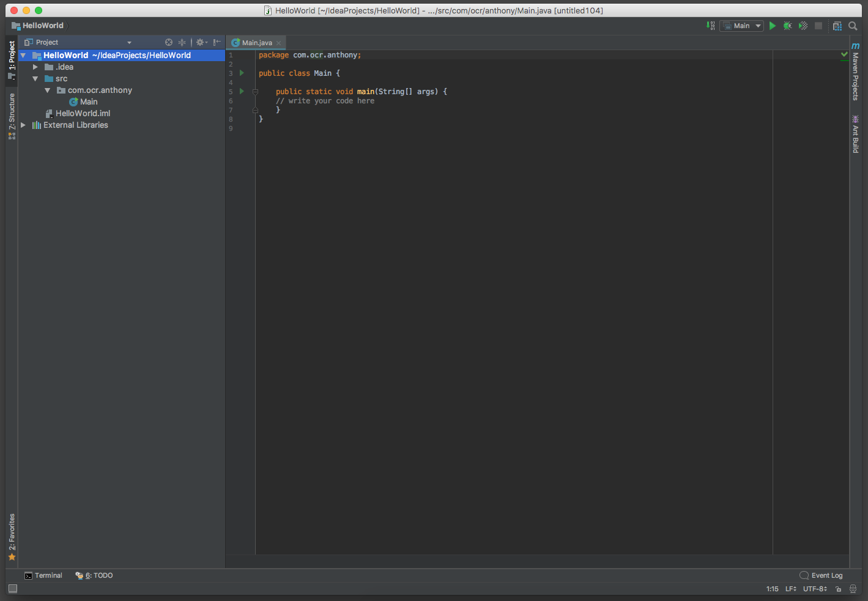The height and width of the screenshot is (601, 868).
Task: Click '// write your code here' comment
Action: coord(325,101)
